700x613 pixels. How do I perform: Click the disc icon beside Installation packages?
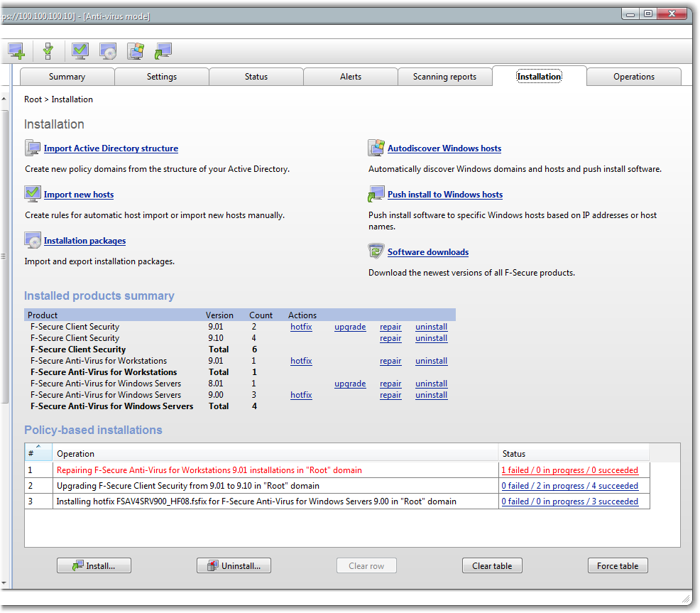point(33,240)
